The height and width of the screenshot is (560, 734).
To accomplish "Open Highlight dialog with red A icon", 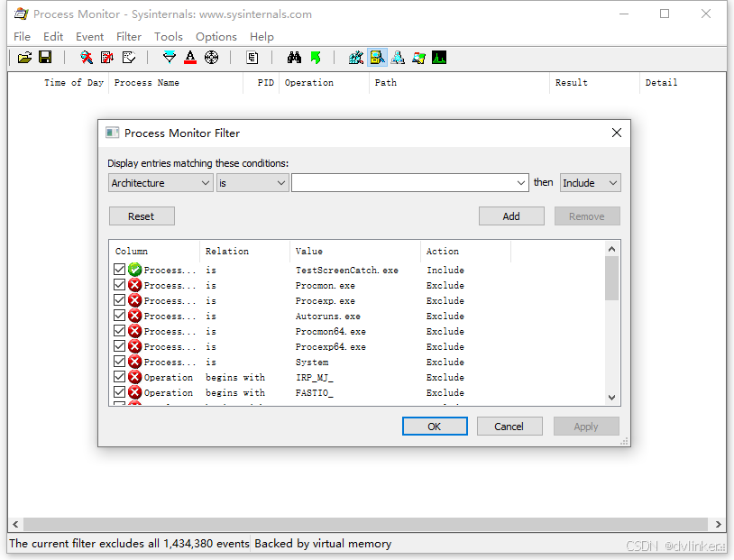I will 190,58.
